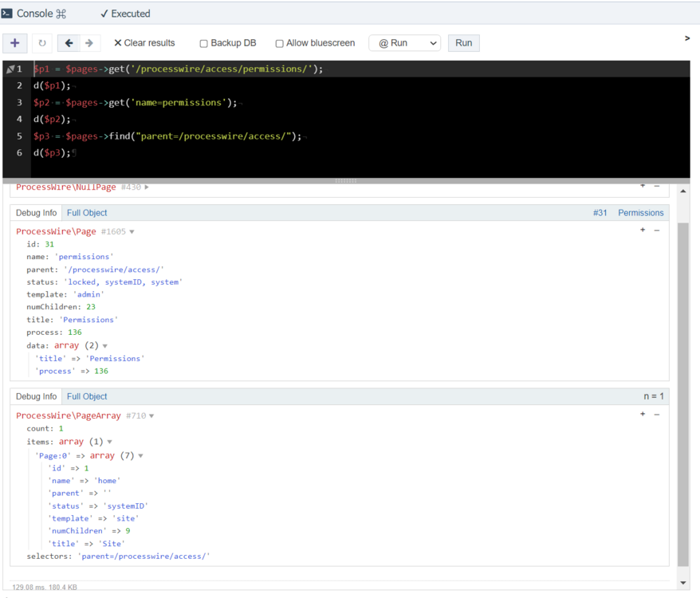This screenshot has height=598, width=700.
Task: Click plus icon in Page #1605 dump panel
Action: point(643,230)
